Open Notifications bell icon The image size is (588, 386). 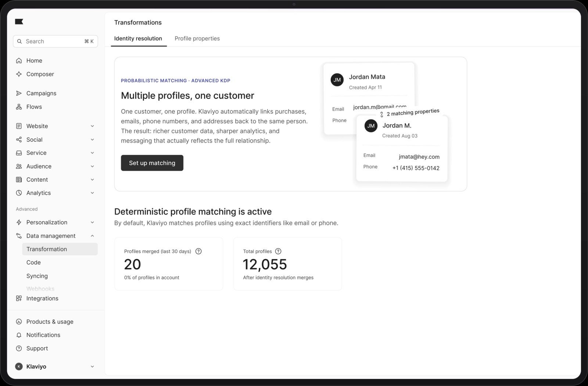click(x=19, y=335)
